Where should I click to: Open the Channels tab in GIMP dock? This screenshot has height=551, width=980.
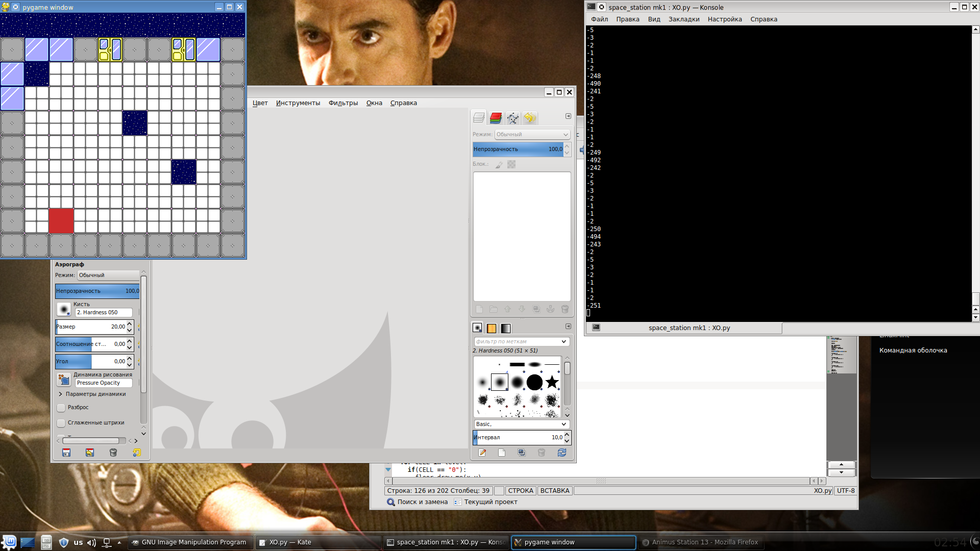point(496,118)
